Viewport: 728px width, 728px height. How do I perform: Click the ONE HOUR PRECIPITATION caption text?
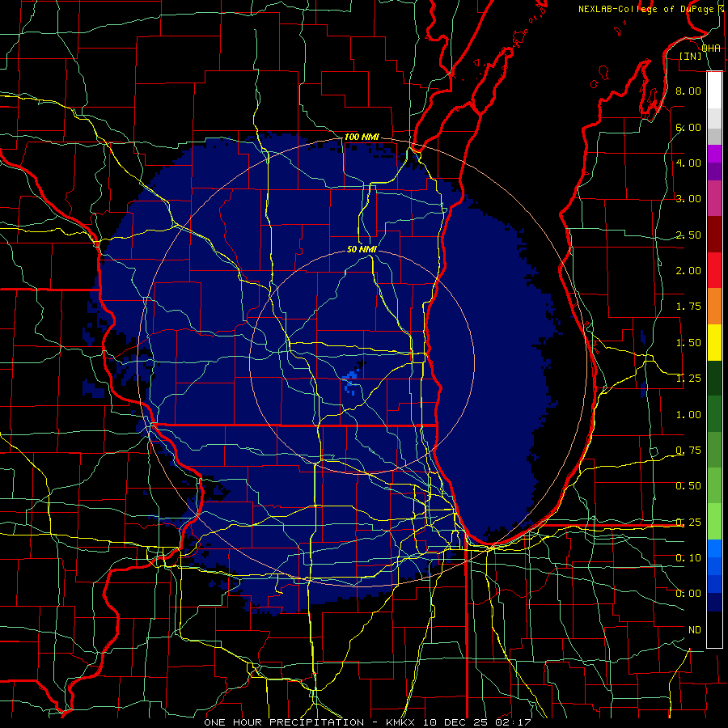click(284, 722)
